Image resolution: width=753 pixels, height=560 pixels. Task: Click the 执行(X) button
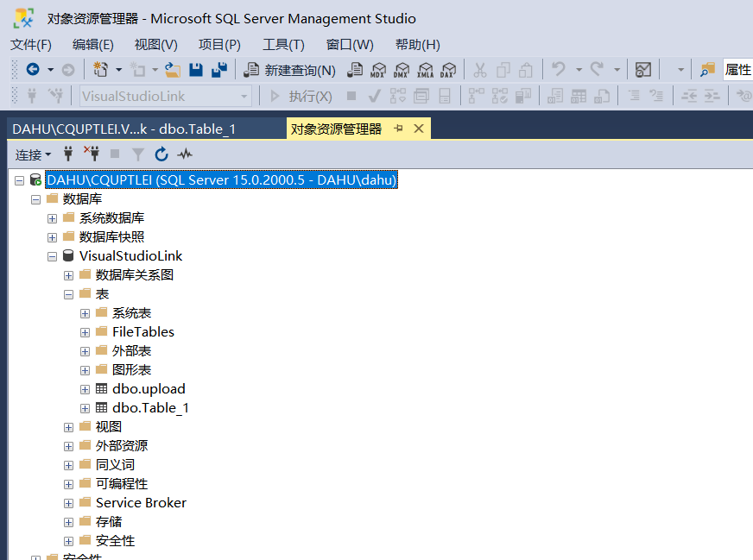coord(301,97)
